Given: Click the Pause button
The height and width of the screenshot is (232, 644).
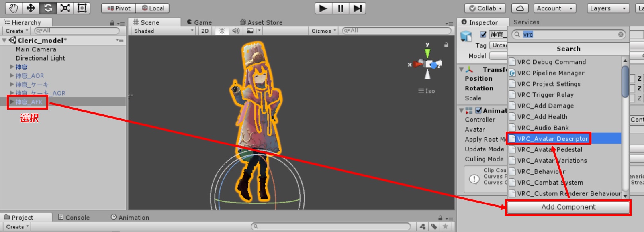Looking at the screenshot, I should [341, 8].
